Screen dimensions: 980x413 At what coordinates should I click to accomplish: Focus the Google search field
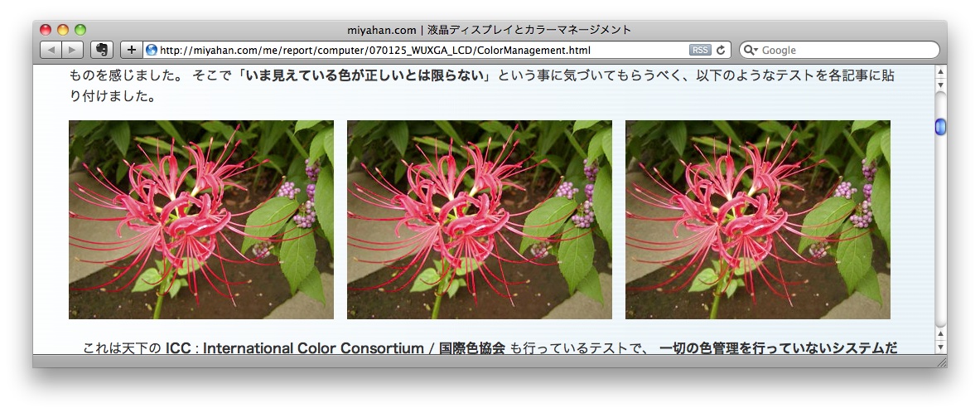click(x=839, y=50)
